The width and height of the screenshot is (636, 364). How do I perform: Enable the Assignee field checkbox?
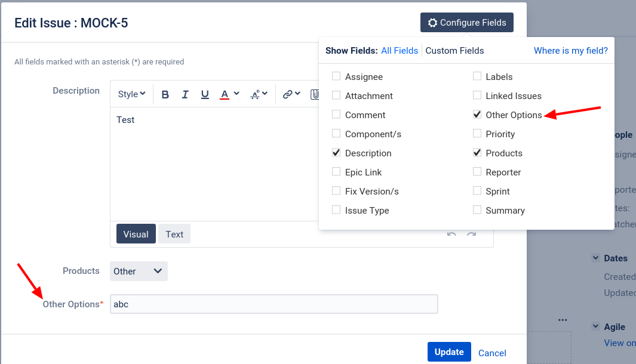pos(336,76)
